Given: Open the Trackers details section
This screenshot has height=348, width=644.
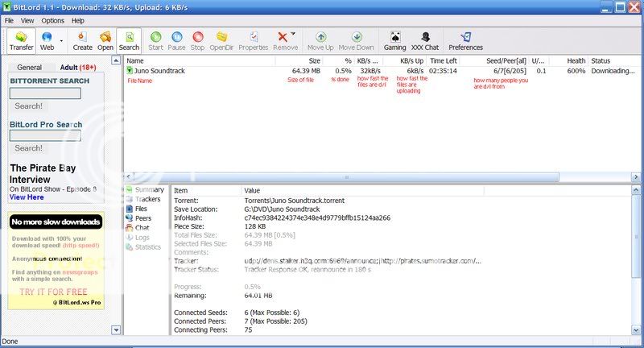Looking at the screenshot, I should point(143,199).
